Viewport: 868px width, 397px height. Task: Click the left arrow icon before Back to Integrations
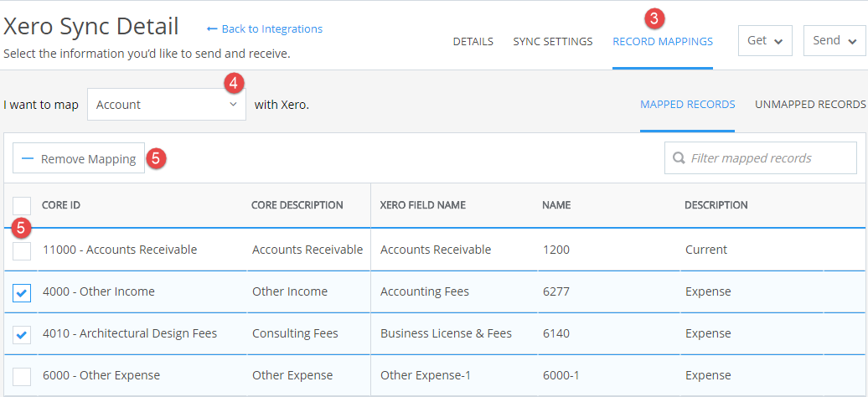click(211, 28)
